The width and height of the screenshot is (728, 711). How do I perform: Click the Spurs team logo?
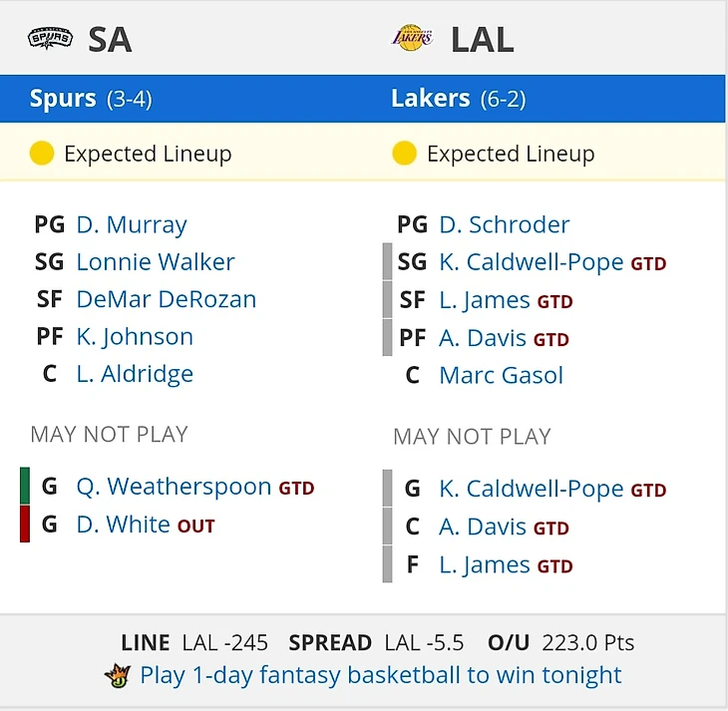coord(50,38)
